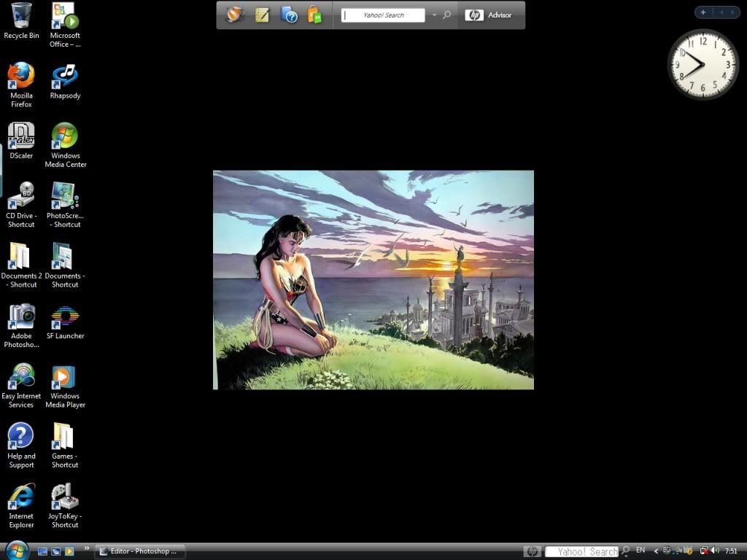Launch Media Player from Quick Launch
This screenshot has width=747, height=560.
click(x=69, y=551)
